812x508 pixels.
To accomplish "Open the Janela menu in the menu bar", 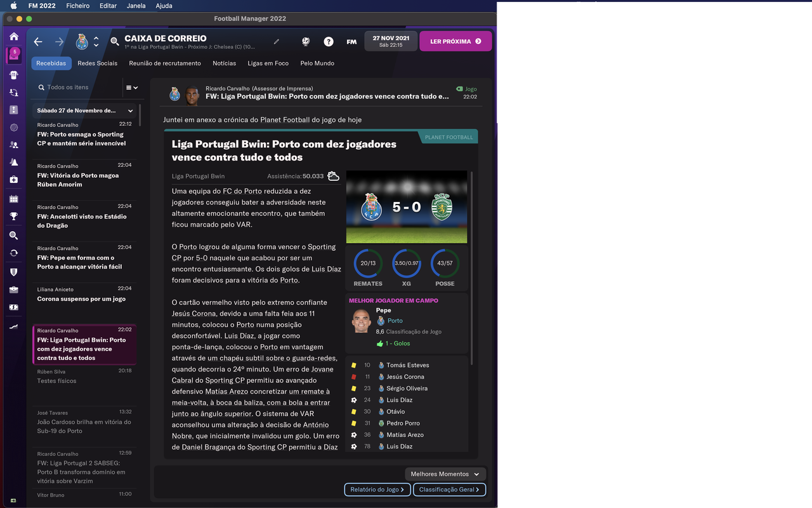I will point(136,6).
